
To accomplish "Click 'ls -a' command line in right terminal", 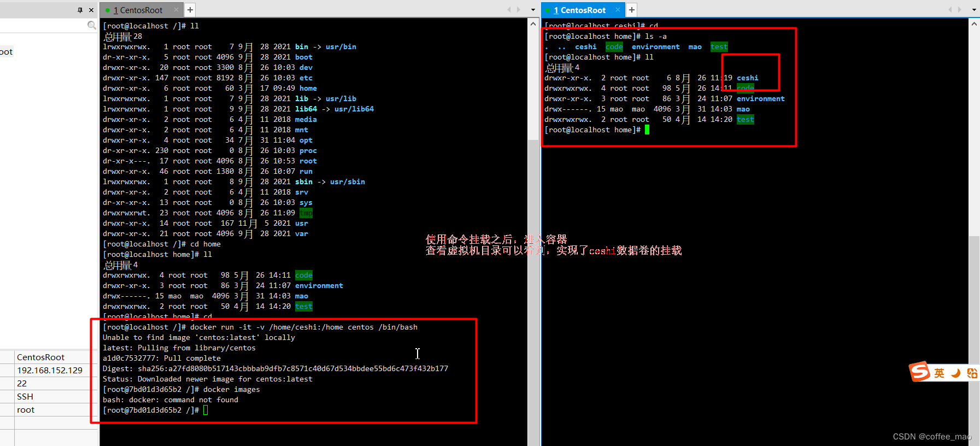I will [606, 36].
